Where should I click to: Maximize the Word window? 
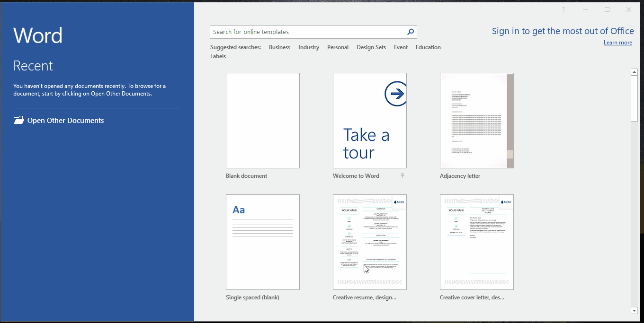click(607, 9)
